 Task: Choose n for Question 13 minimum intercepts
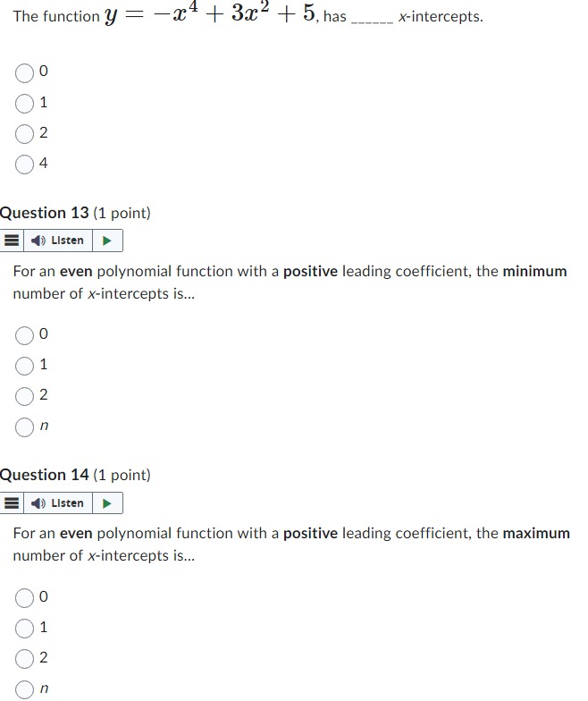[x=25, y=427]
